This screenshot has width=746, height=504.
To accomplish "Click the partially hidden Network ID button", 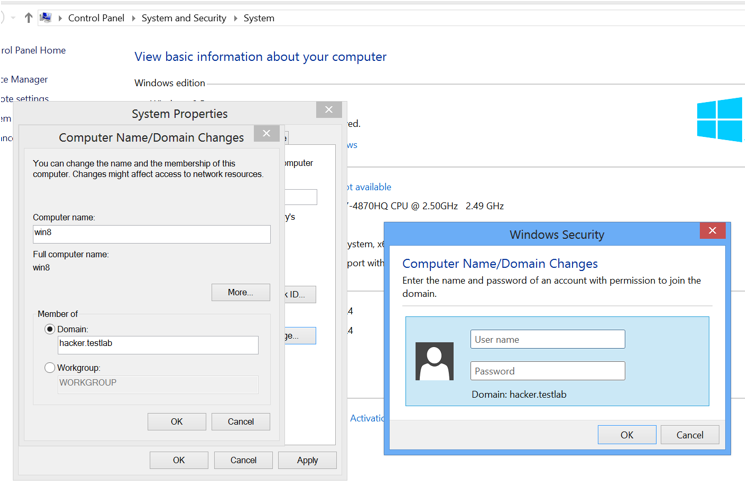I will (x=300, y=295).
